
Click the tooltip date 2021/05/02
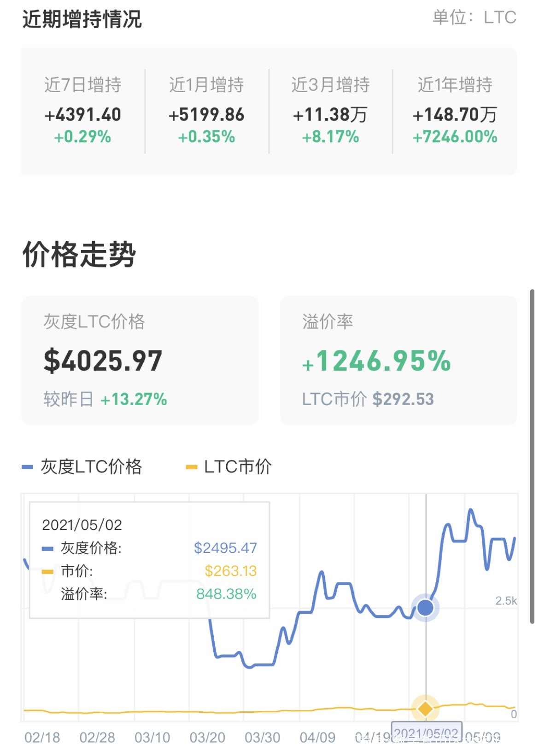(x=82, y=525)
